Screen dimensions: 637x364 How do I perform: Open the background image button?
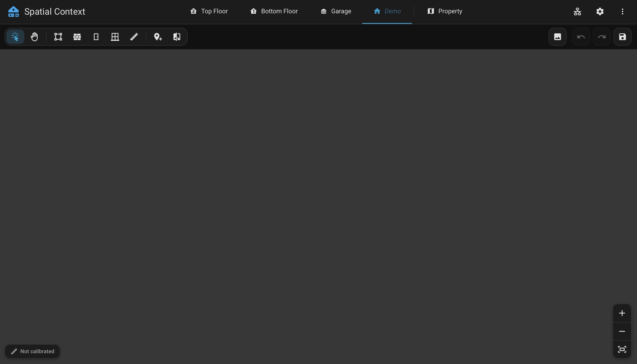(x=557, y=37)
